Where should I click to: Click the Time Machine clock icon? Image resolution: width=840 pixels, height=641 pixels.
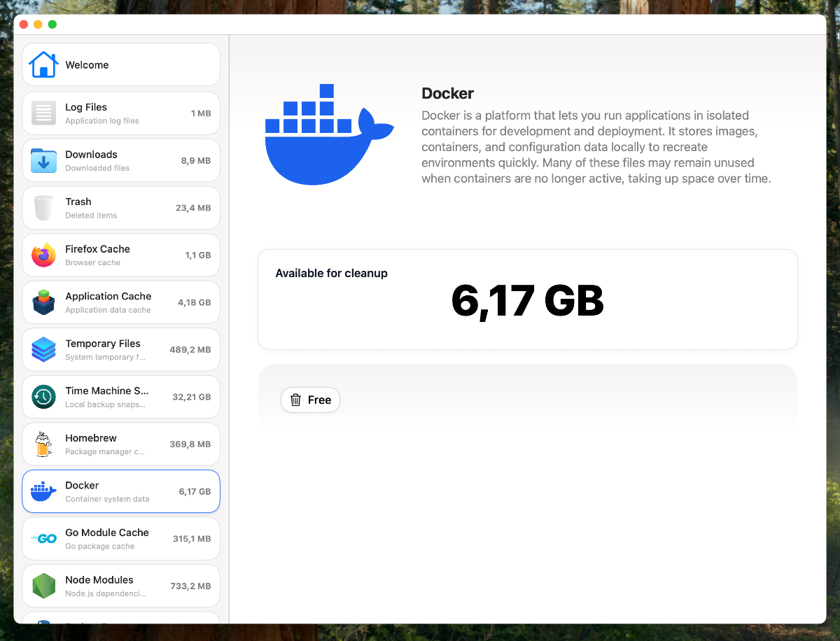[43, 397]
